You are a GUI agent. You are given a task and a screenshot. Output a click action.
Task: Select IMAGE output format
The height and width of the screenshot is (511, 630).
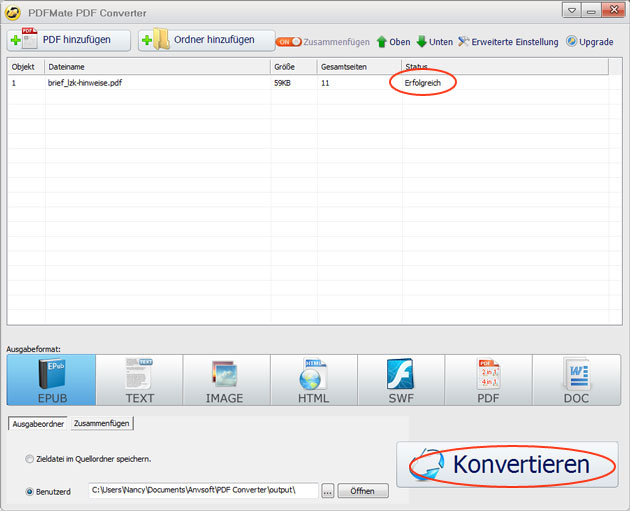[x=227, y=380]
